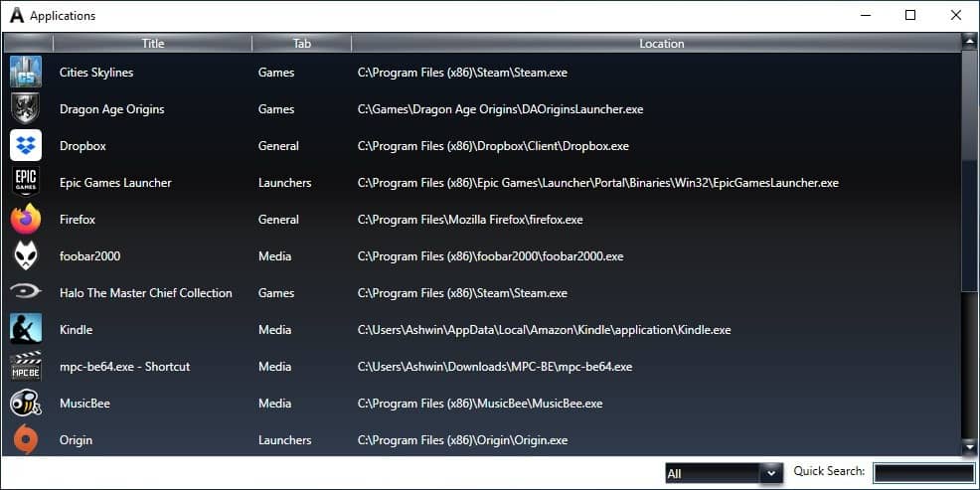Click the Applications window logo icon
The image size is (980, 490).
(17, 16)
